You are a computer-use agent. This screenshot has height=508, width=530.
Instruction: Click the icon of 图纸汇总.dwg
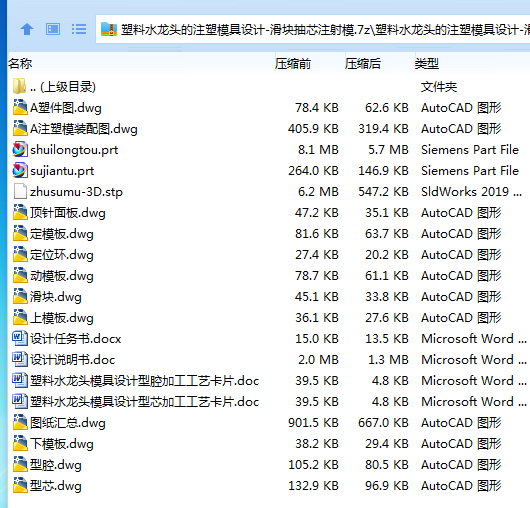coord(20,422)
